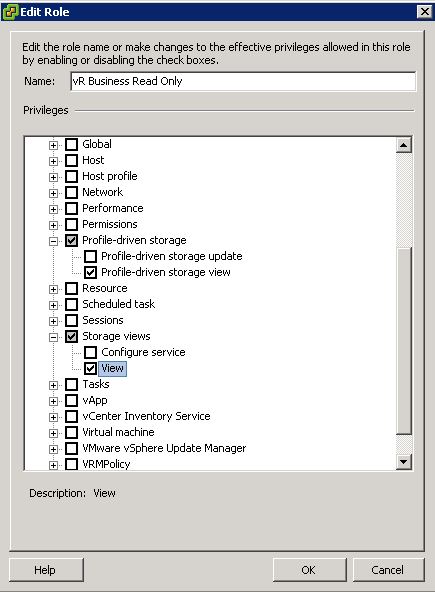Click the Cancel button
Image resolution: width=435 pixels, height=592 pixels.
click(x=388, y=570)
